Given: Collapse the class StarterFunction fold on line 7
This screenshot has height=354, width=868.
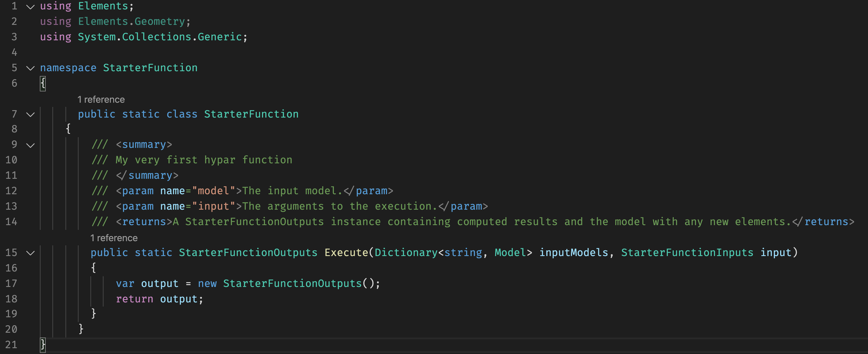Looking at the screenshot, I should tap(31, 114).
